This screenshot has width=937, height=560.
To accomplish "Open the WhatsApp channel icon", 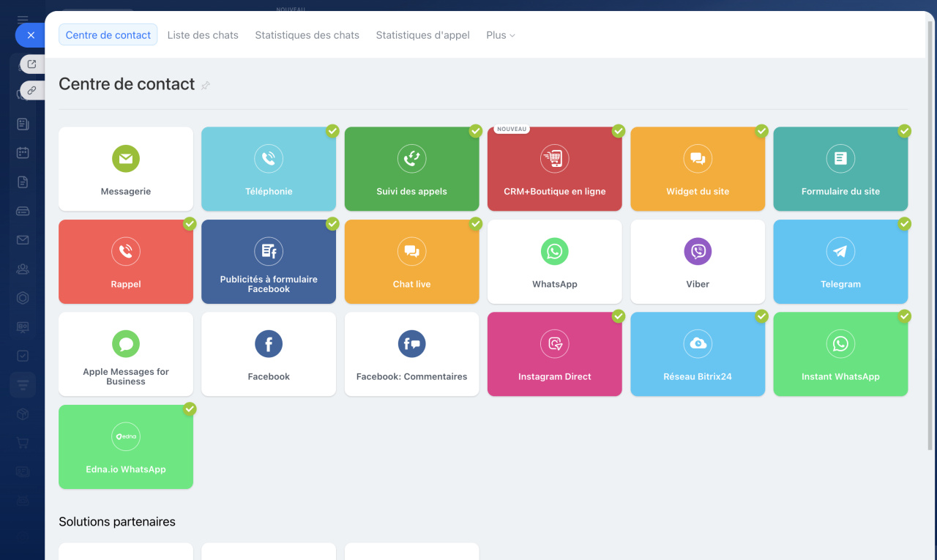I will 554,252.
